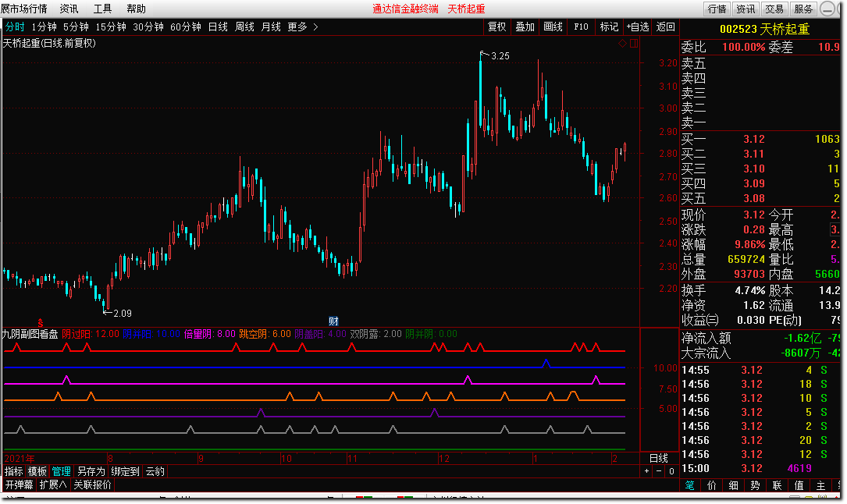Screen dimensions: 847x504
Task: Click the 跳空阴: 6.00 indicator label
Action: point(265,334)
